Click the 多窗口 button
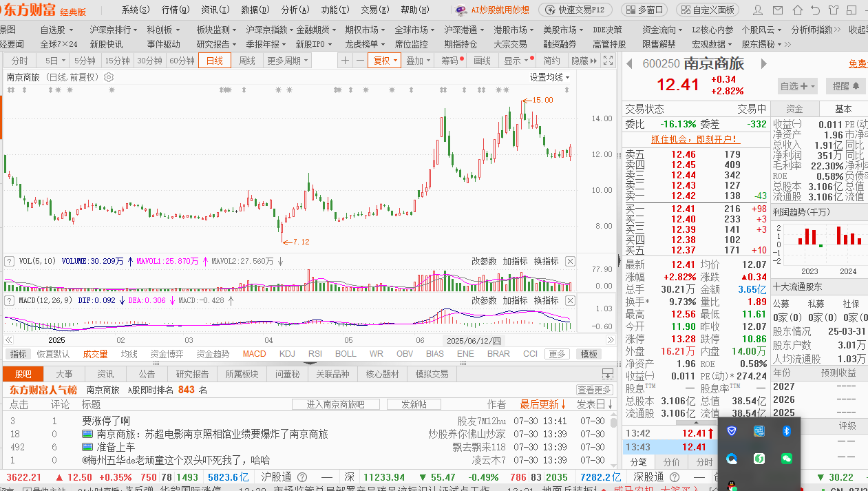 pos(644,10)
